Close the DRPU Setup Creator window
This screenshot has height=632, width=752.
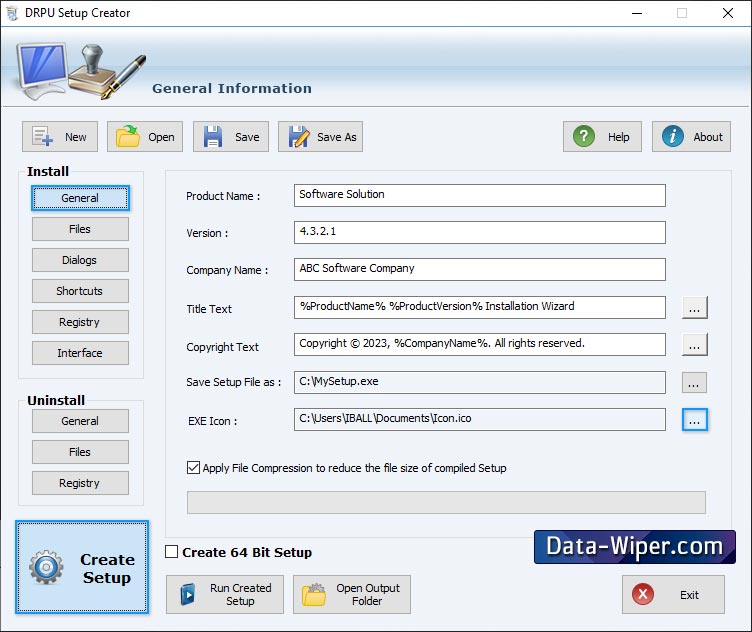click(x=728, y=13)
